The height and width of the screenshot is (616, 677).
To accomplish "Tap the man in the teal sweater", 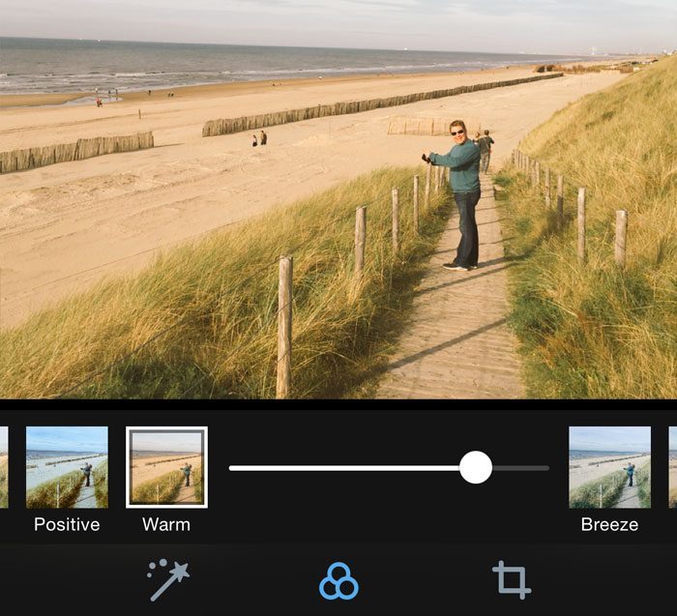I will point(462,193).
